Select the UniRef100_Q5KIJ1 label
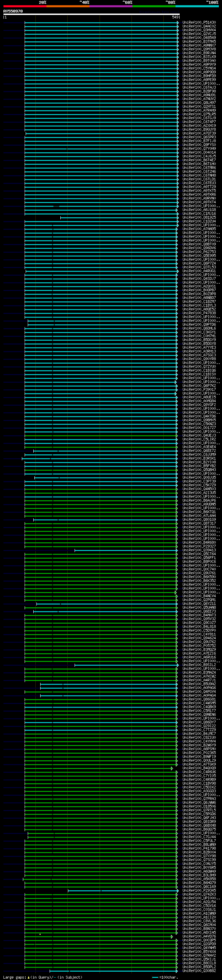Screen dimensions: 222x980 199,959
